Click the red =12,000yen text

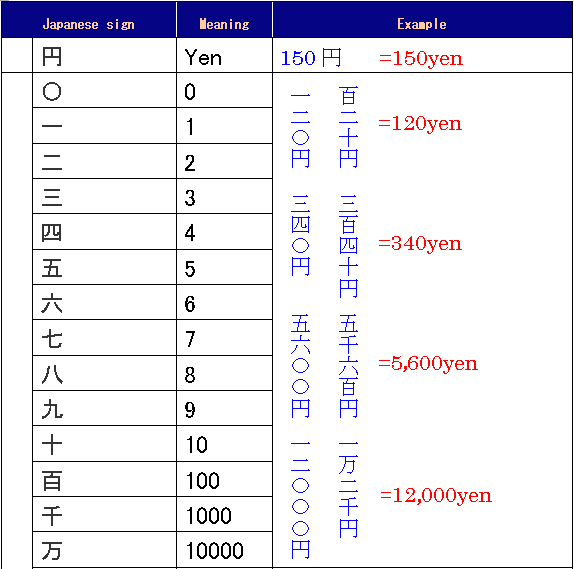click(x=436, y=495)
